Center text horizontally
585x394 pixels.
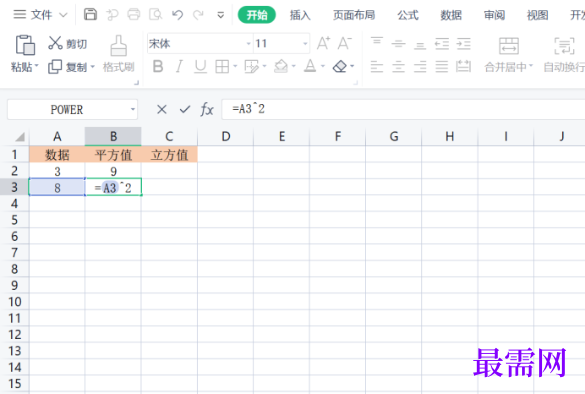tap(398, 67)
